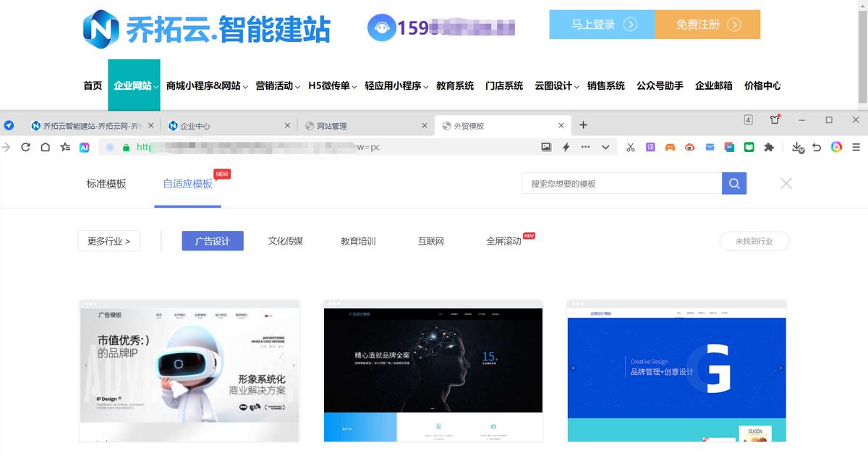Click the customer service avatar beside the phone number
Image resolution: width=868 pixels, height=456 pixels.
[381, 28]
